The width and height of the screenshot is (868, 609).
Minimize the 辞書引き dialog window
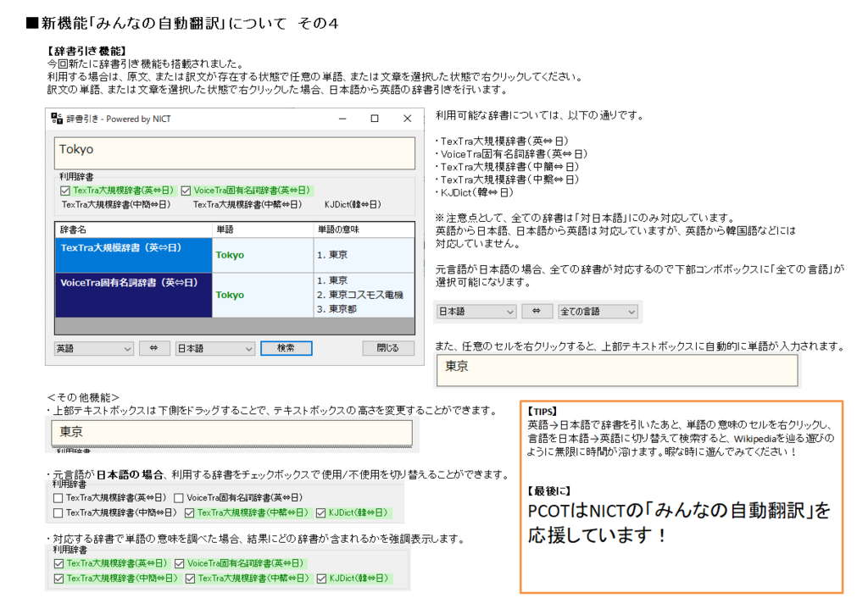342,119
